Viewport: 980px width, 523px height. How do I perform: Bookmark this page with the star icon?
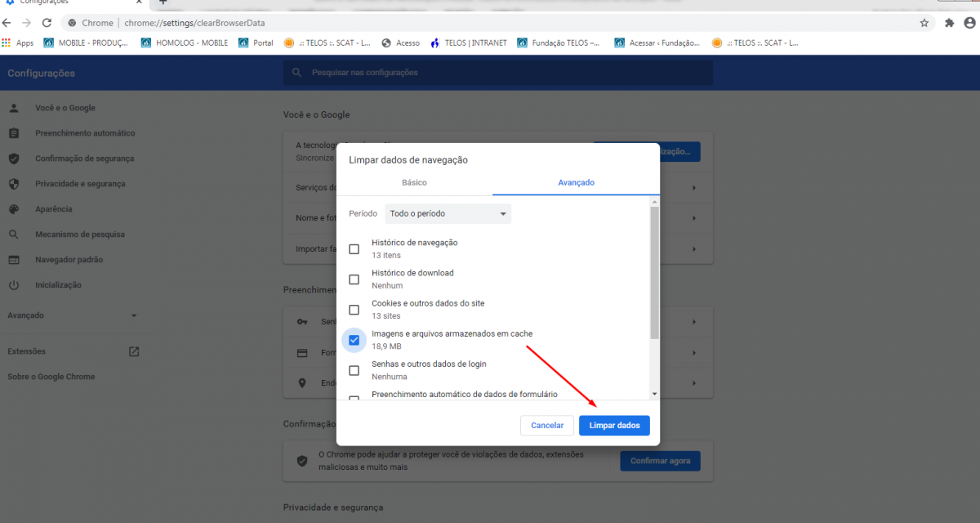click(924, 23)
